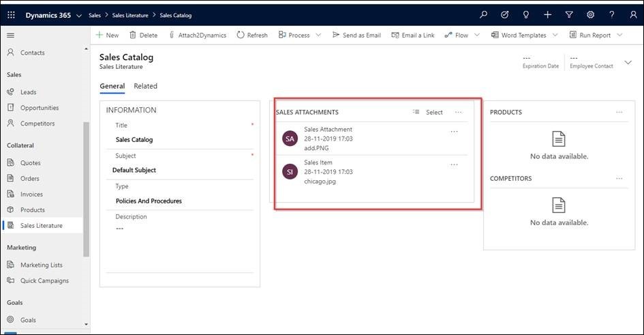Click Delete in the command bar
Image resolution: width=644 pixels, height=335 pixels.
(x=143, y=35)
